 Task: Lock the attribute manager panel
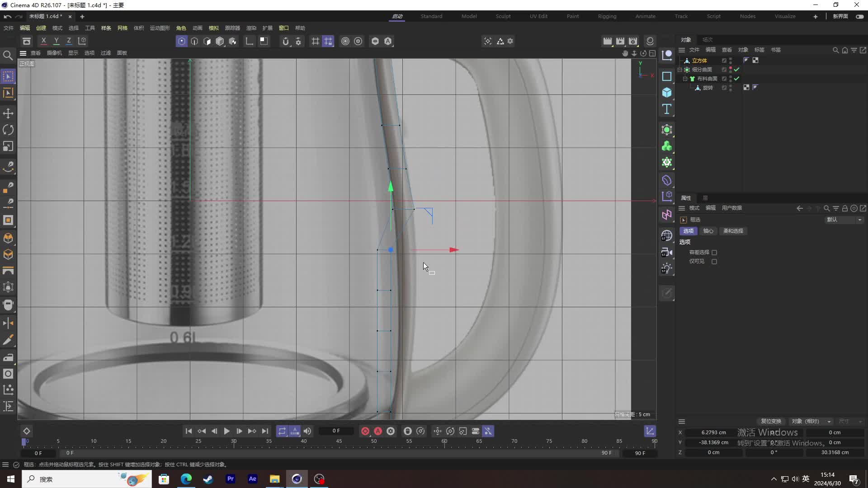(x=844, y=208)
